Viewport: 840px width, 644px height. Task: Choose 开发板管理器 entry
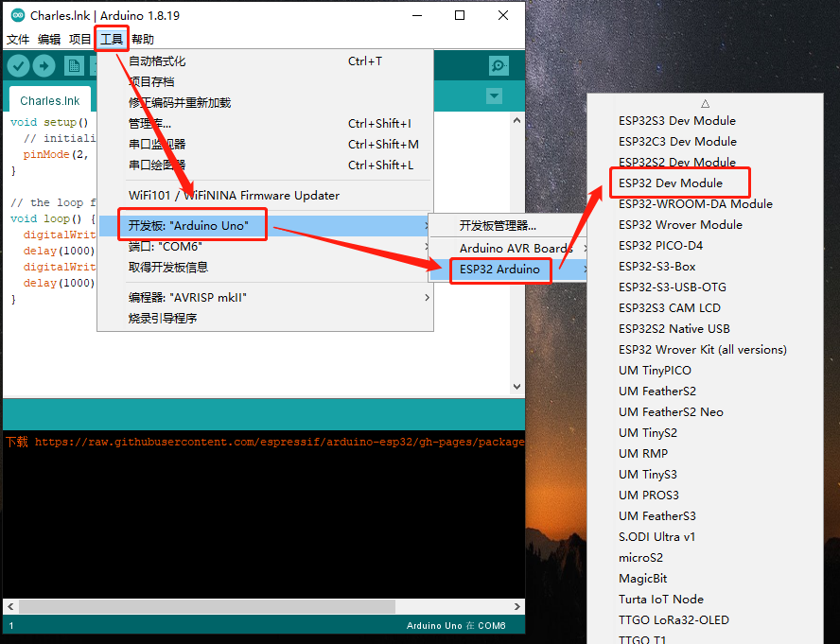[498, 226]
